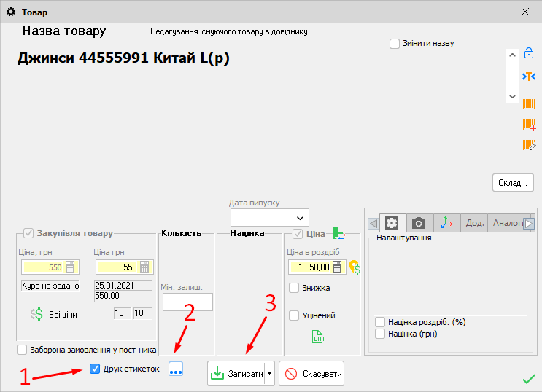Click the barcode icon with pencil
The height and width of the screenshot is (392, 542).
[529, 145]
